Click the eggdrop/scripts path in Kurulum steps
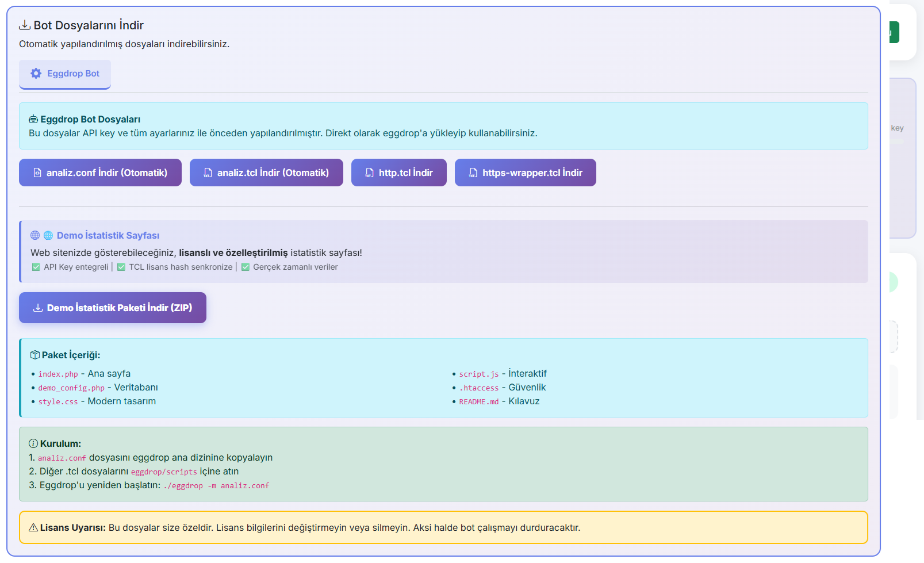Image resolution: width=924 pixels, height=563 pixels. tap(164, 472)
